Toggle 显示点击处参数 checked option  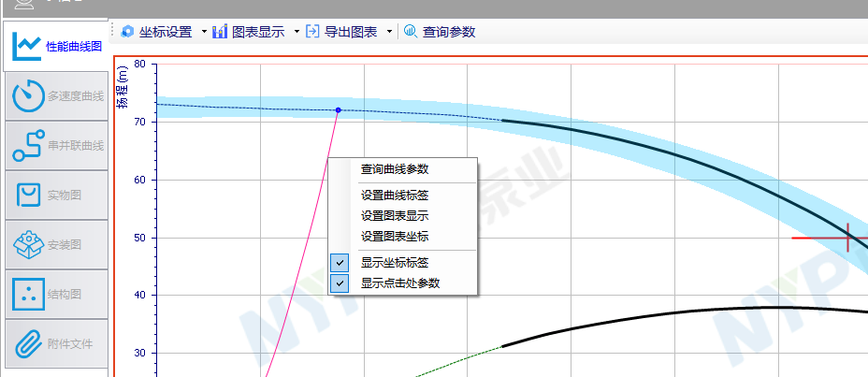403,283
